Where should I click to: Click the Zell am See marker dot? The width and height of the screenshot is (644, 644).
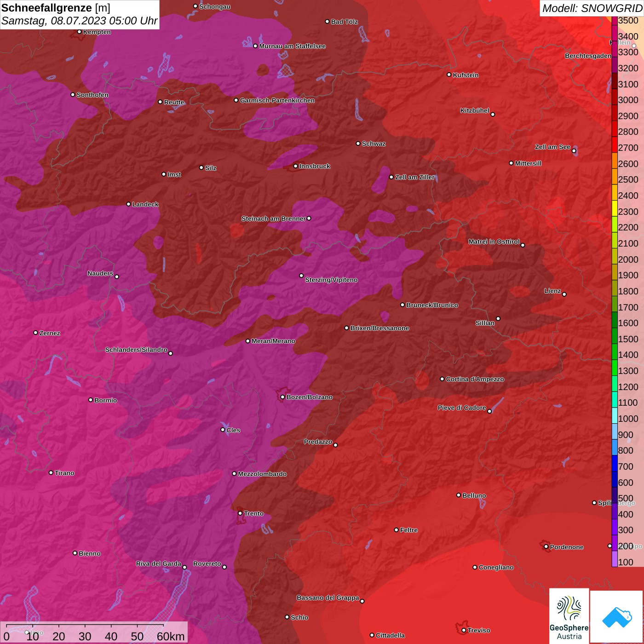coord(574,151)
